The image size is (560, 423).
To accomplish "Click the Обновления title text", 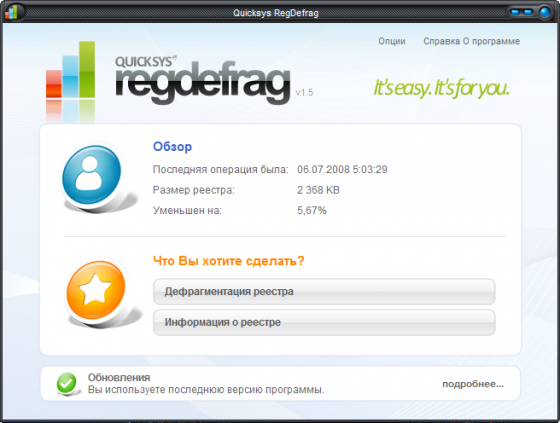I will click(x=119, y=377).
